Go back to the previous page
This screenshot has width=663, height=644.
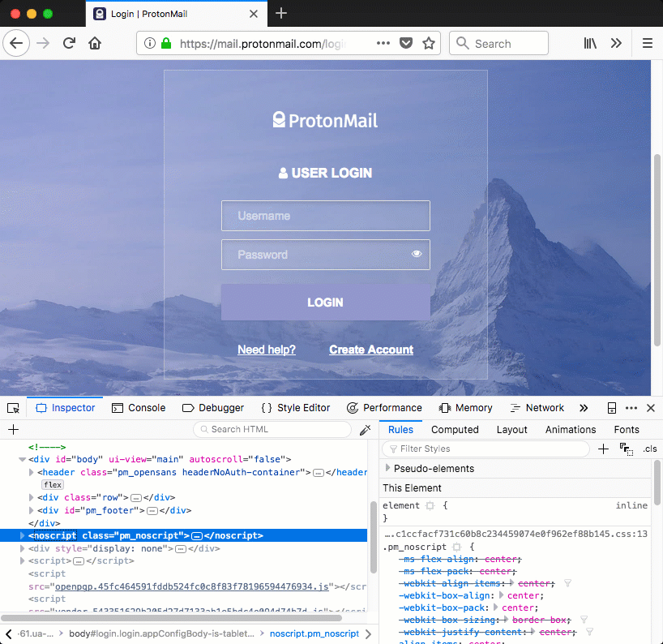16,43
